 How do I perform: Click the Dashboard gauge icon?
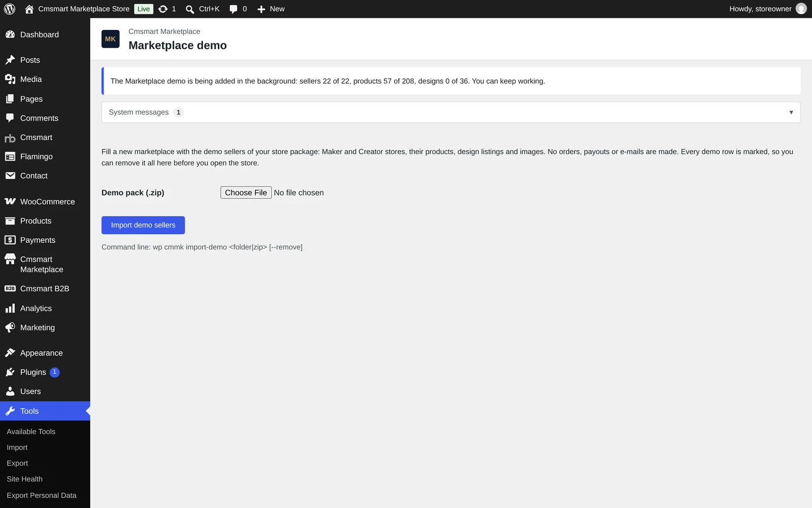coord(10,35)
